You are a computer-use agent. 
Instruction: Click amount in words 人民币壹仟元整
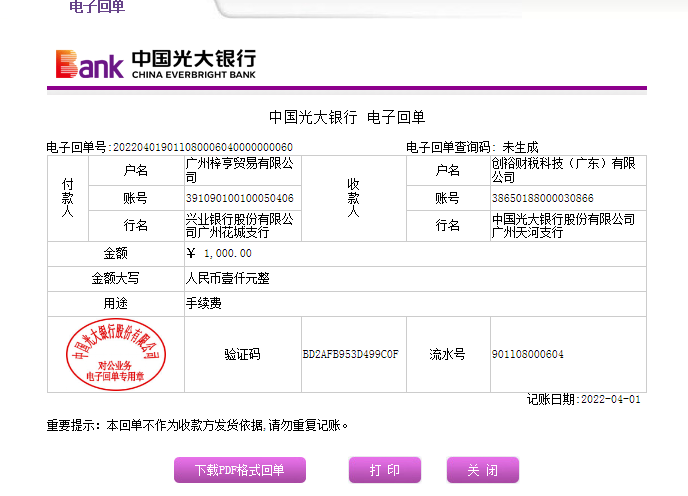coord(228,278)
